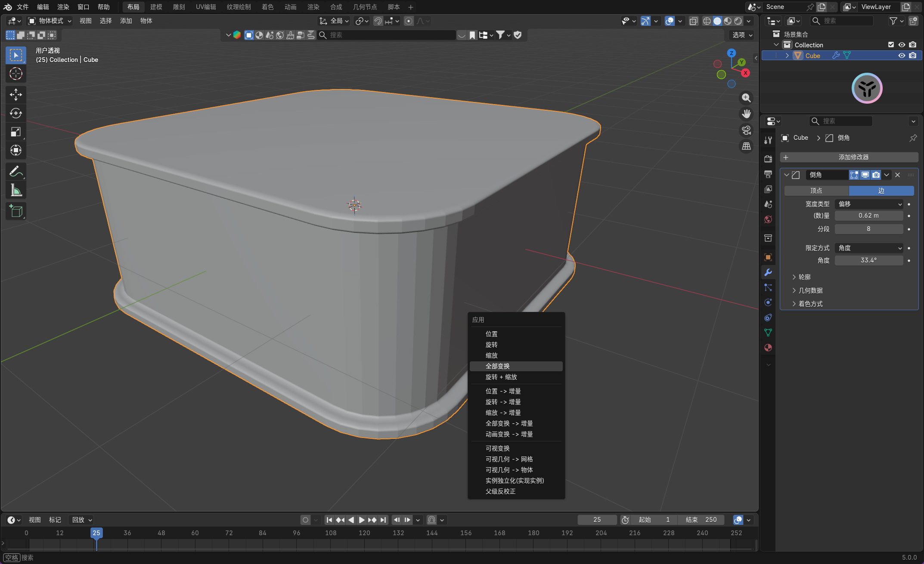
Task: Switch bevel modifier to Vertices mode
Action: [816, 191]
